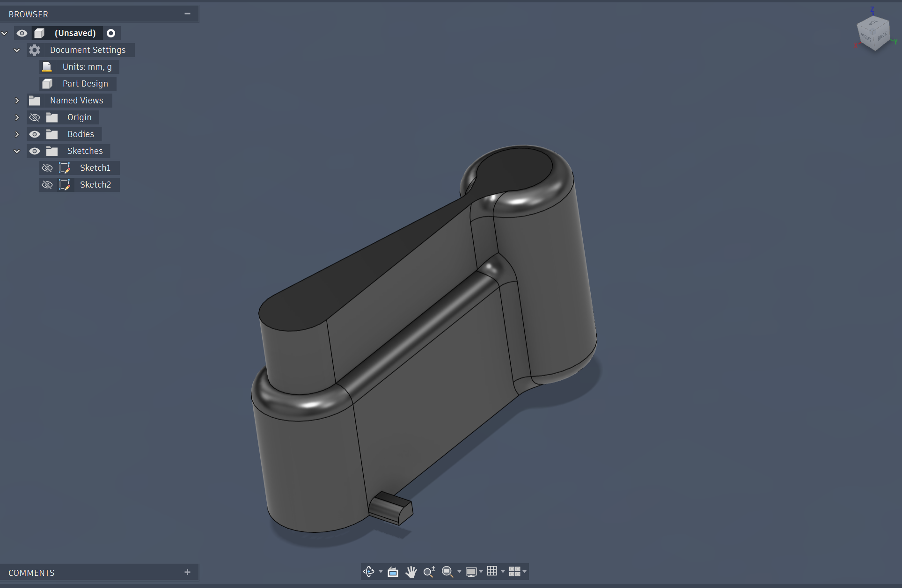Expand the Bodies folder chevron
This screenshot has width=902, height=588.
click(x=17, y=134)
